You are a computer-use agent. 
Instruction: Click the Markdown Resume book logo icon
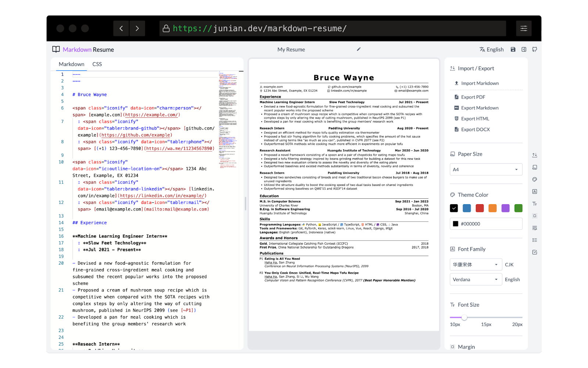point(56,49)
